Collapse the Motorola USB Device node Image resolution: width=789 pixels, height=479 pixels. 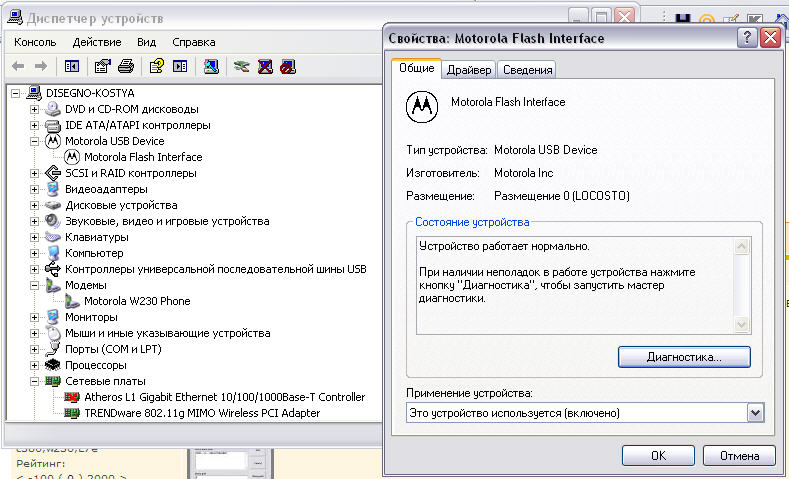coord(34,141)
